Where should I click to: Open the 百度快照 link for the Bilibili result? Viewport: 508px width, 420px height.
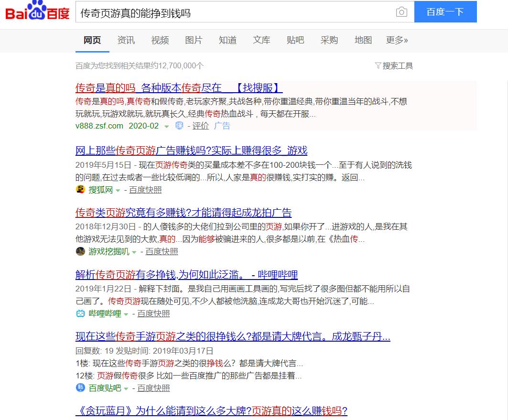[x=154, y=314]
